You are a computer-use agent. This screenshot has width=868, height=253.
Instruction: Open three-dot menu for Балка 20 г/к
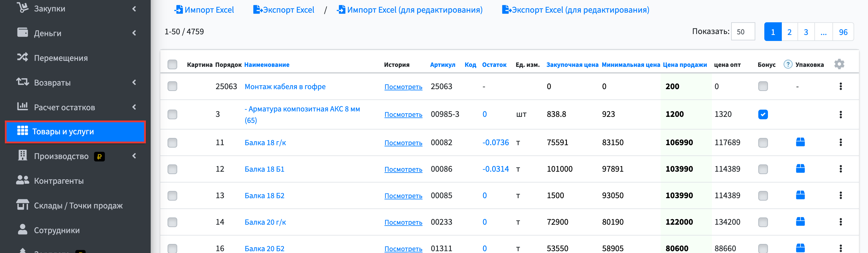pos(840,222)
